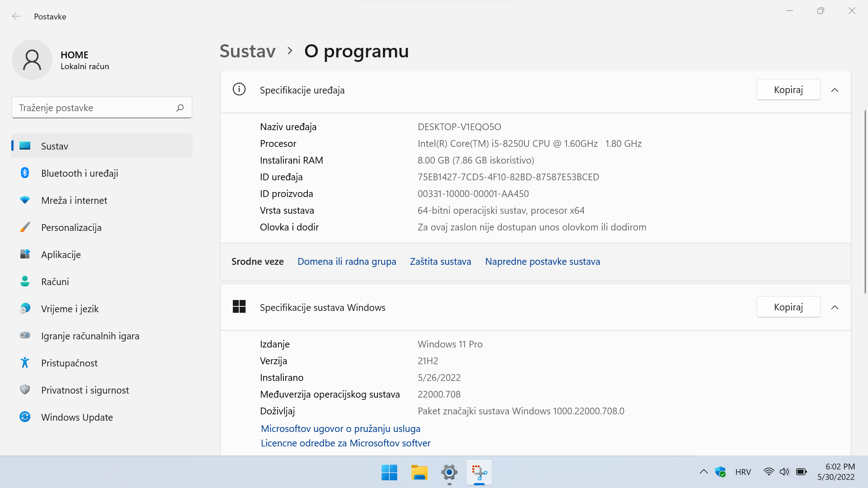The image size is (868, 488).
Task: Click the ID proizvoda value 00331-10000-00001-AA450
Action: pyautogui.click(x=473, y=193)
